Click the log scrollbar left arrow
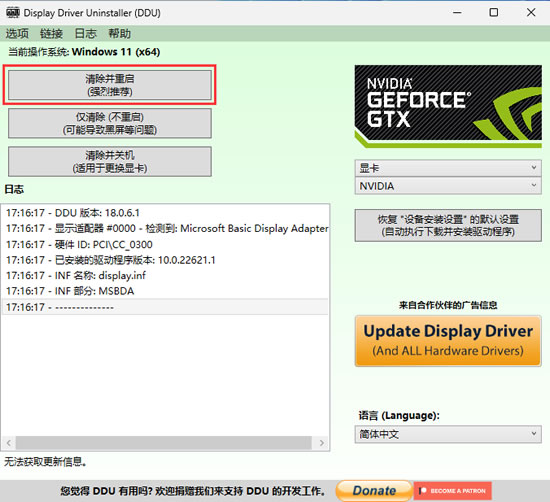 tap(9, 443)
